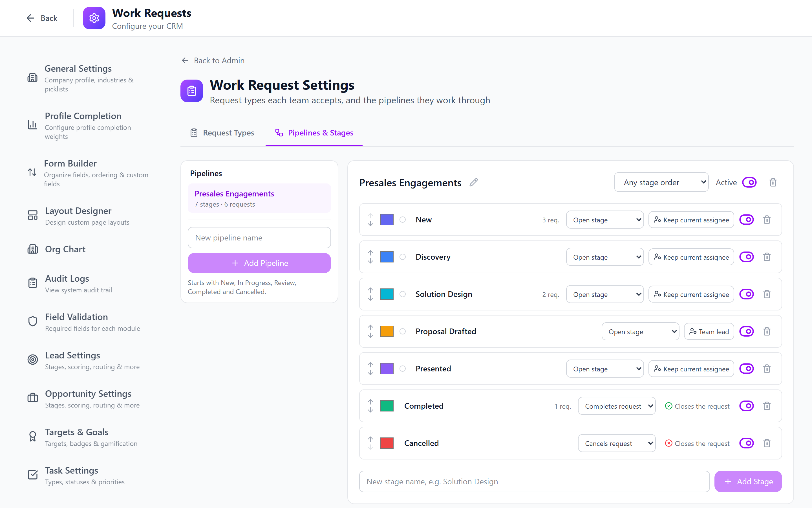Click the Audit Logs clipboard icon
This screenshot has width=812, height=508.
click(32, 283)
